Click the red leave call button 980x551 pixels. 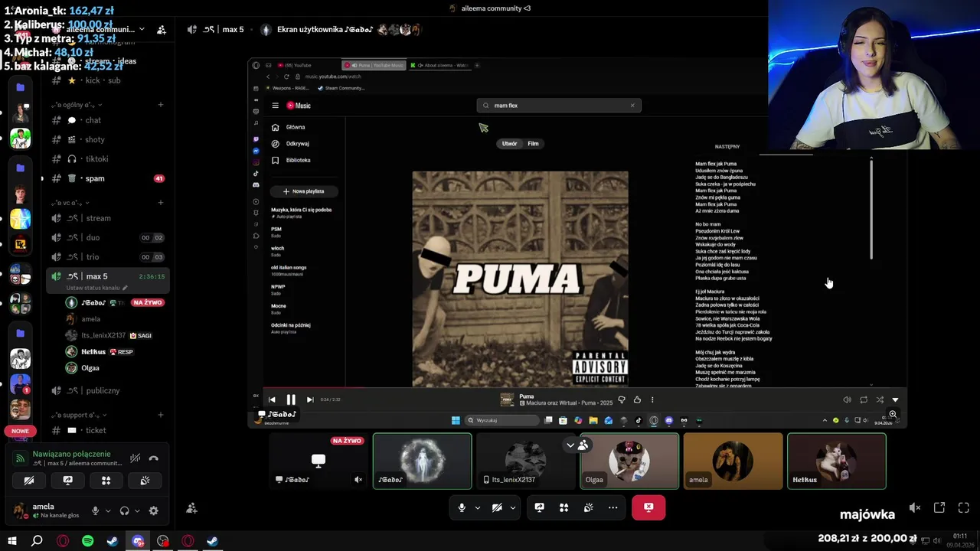648,507
